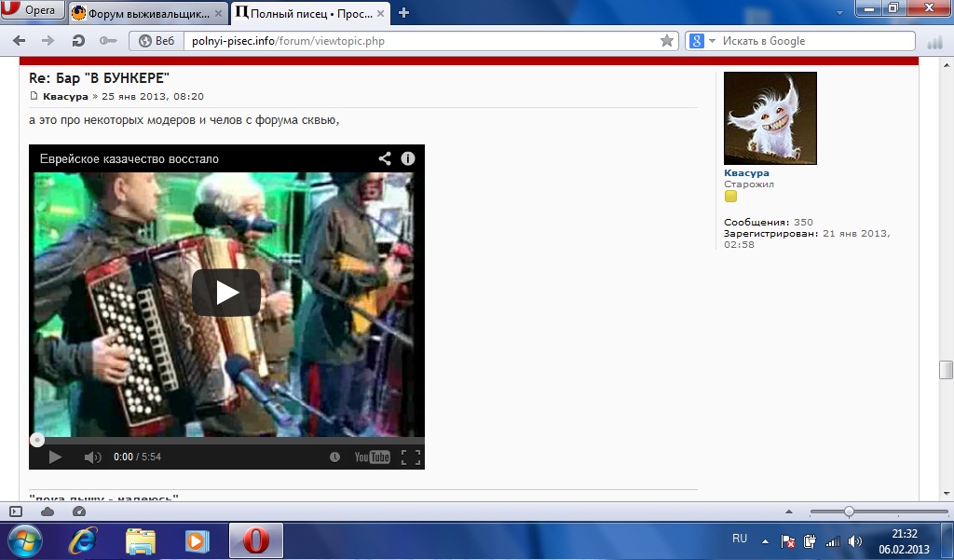Image resolution: width=954 pixels, height=560 pixels.
Task: Click the Веб site security badge
Action: coord(157,41)
